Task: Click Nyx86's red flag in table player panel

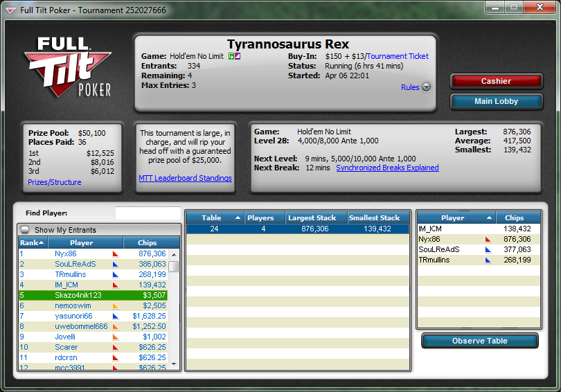Action: pos(488,239)
